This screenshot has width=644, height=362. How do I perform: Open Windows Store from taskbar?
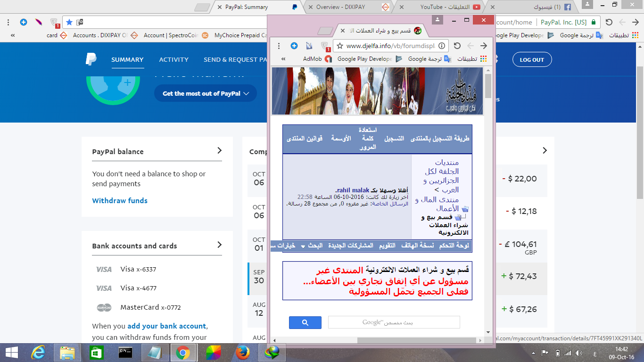[96, 352]
